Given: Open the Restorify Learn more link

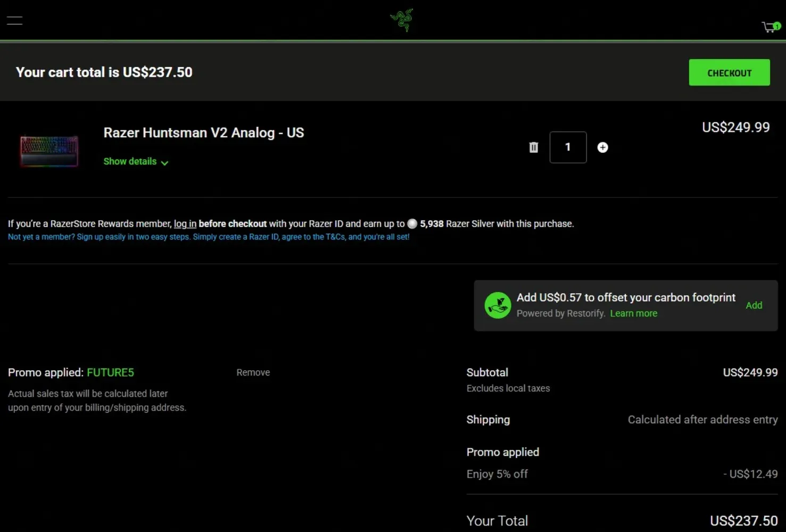Looking at the screenshot, I should tap(633, 313).
